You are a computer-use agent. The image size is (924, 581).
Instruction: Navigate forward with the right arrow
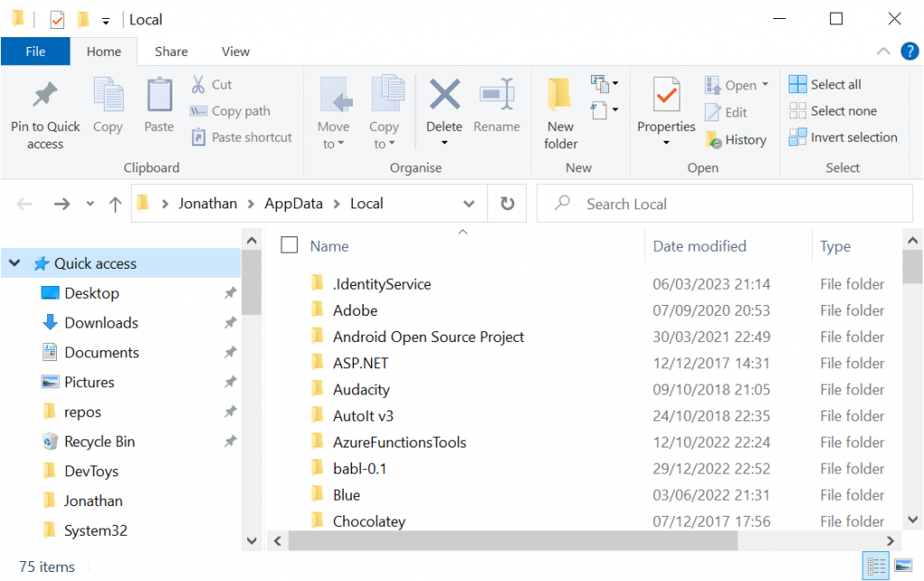point(61,204)
